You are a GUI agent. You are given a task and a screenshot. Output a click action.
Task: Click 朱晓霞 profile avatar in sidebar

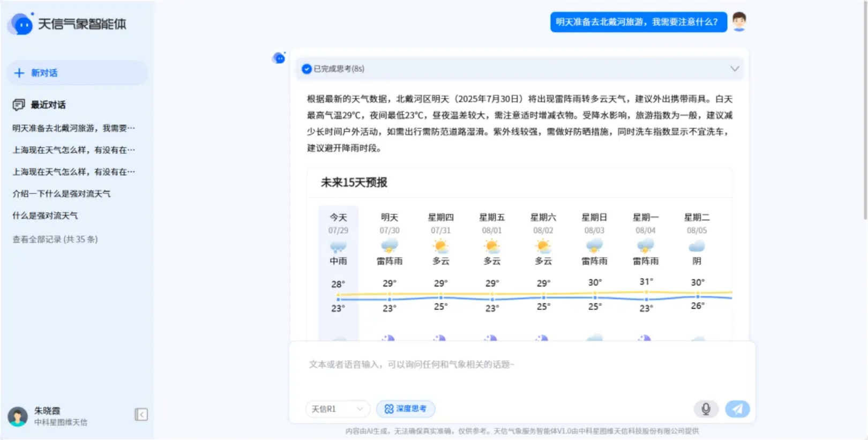(18, 416)
